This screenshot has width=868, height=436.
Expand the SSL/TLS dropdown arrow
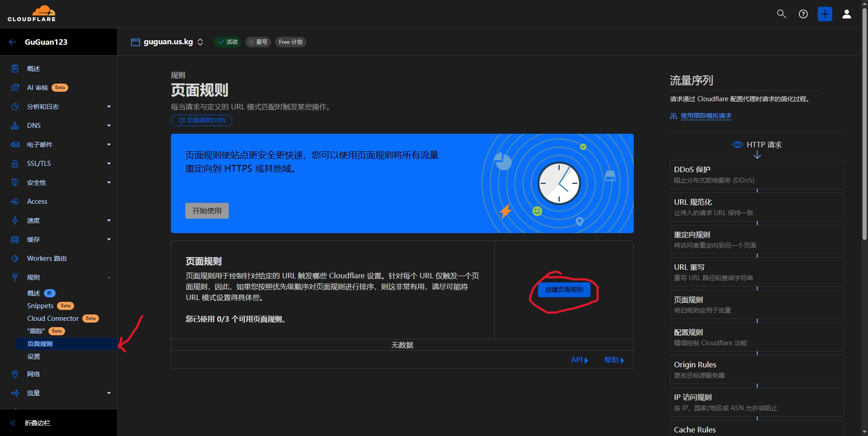tap(108, 164)
